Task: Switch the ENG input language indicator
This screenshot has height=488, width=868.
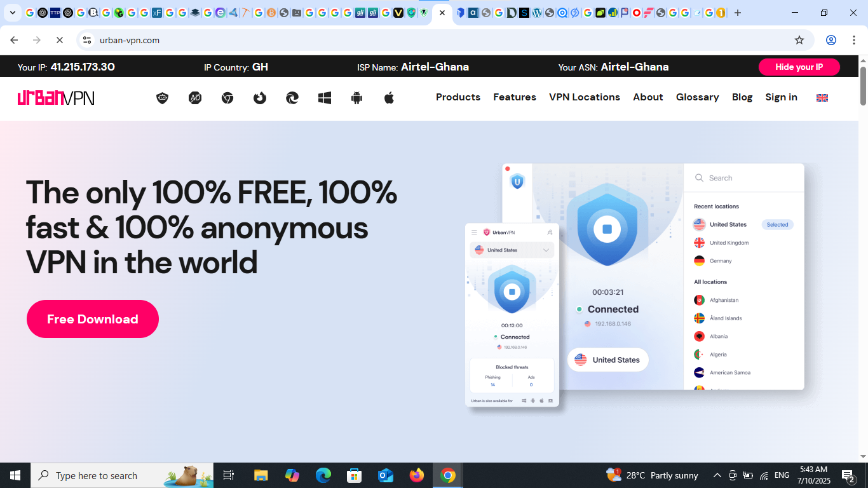Action: coord(782,475)
